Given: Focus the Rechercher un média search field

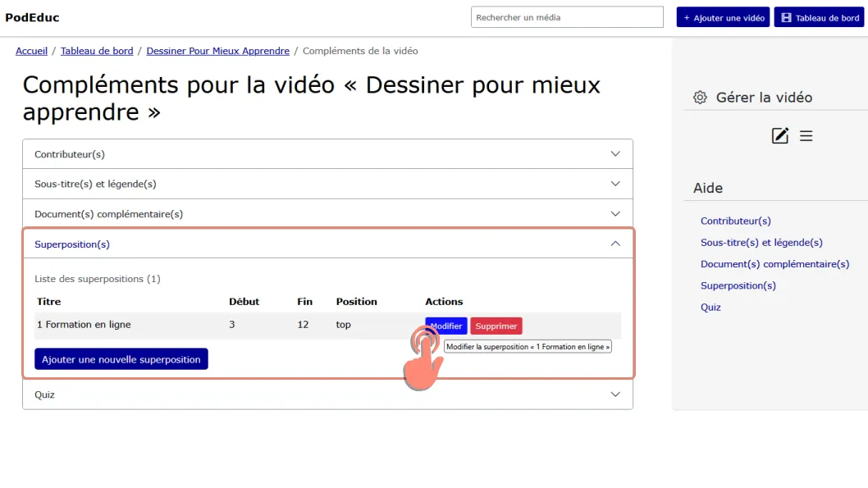Looking at the screenshot, I should pos(567,17).
